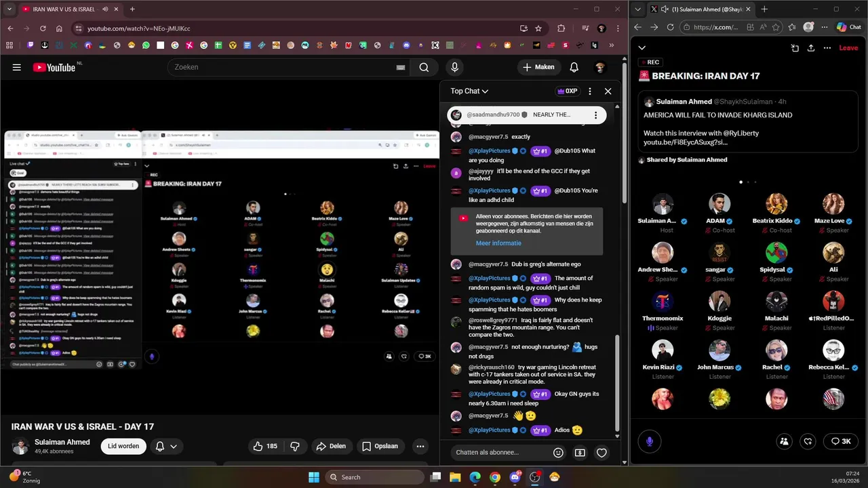Open YouTube notifications bell

tap(574, 67)
